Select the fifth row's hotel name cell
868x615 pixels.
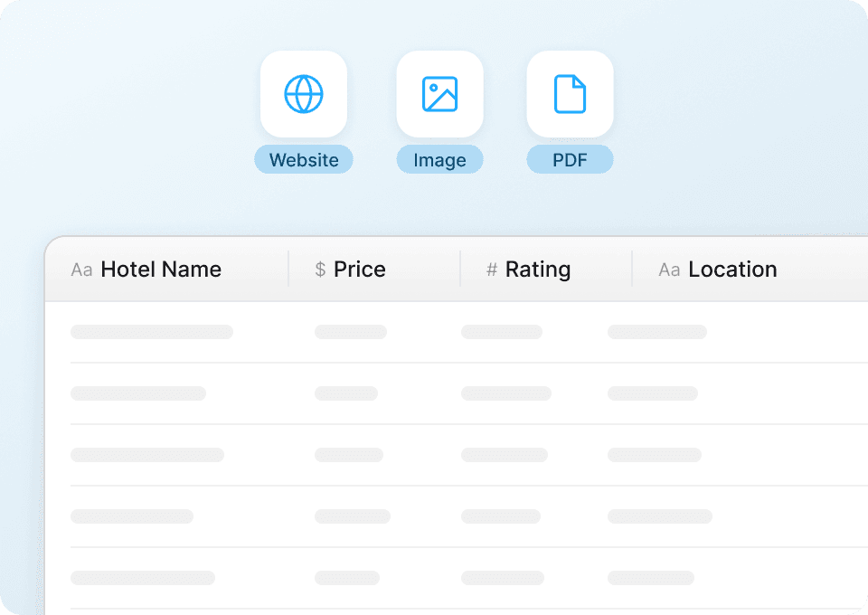pos(143,578)
